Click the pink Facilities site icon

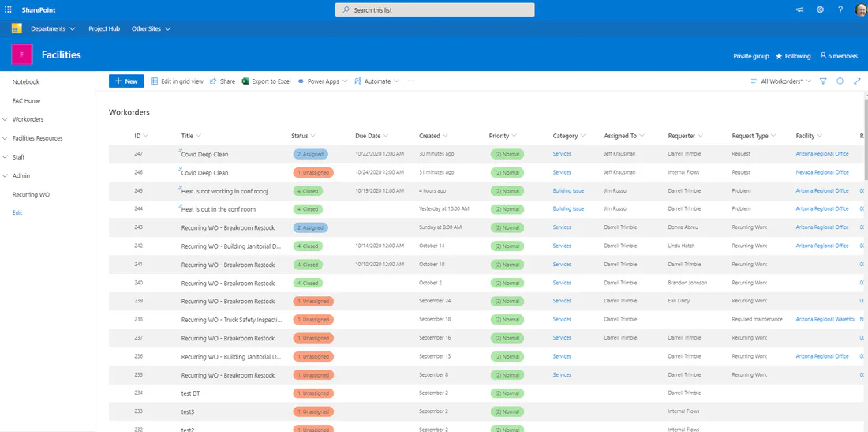point(21,54)
